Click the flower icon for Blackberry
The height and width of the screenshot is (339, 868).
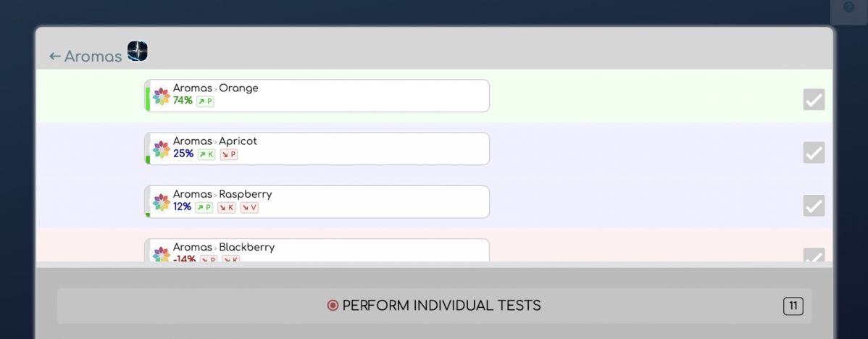point(162,254)
